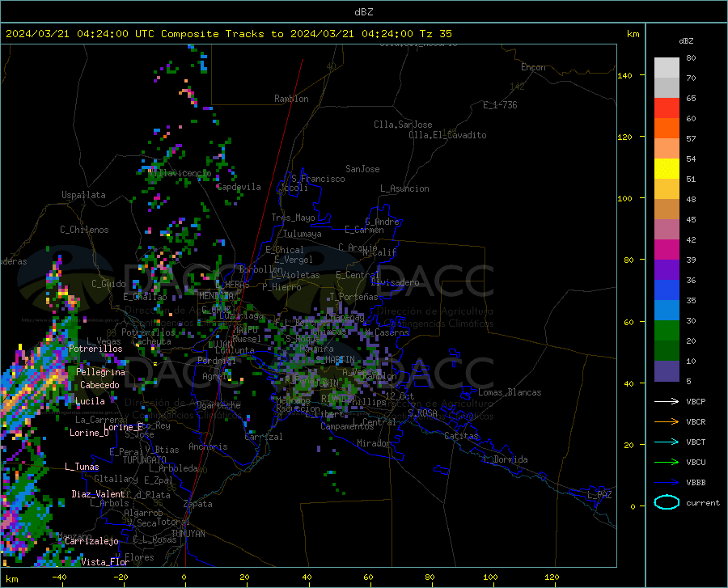Image resolution: width=728 pixels, height=588 pixels.
Task: Click the E_1-736 map label
Action: [500, 105]
